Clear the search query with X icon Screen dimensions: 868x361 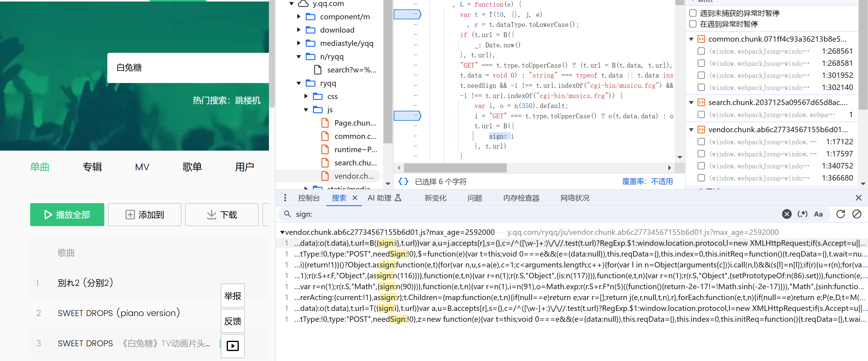tap(787, 214)
